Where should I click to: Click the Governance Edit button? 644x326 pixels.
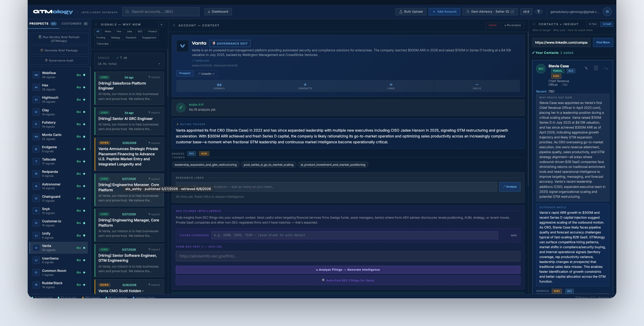[x=230, y=43]
